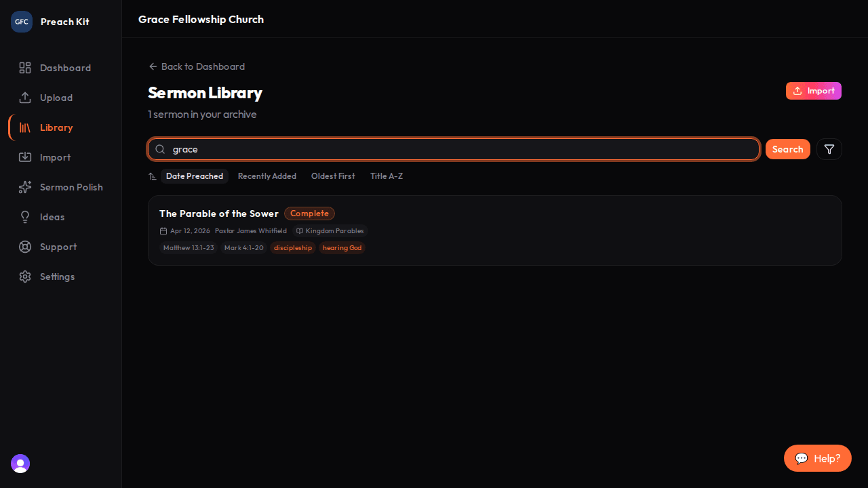Open Settings with the gear icon
Image resolution: width=868 pixels, height=488 pixels.
pos(25,277)
